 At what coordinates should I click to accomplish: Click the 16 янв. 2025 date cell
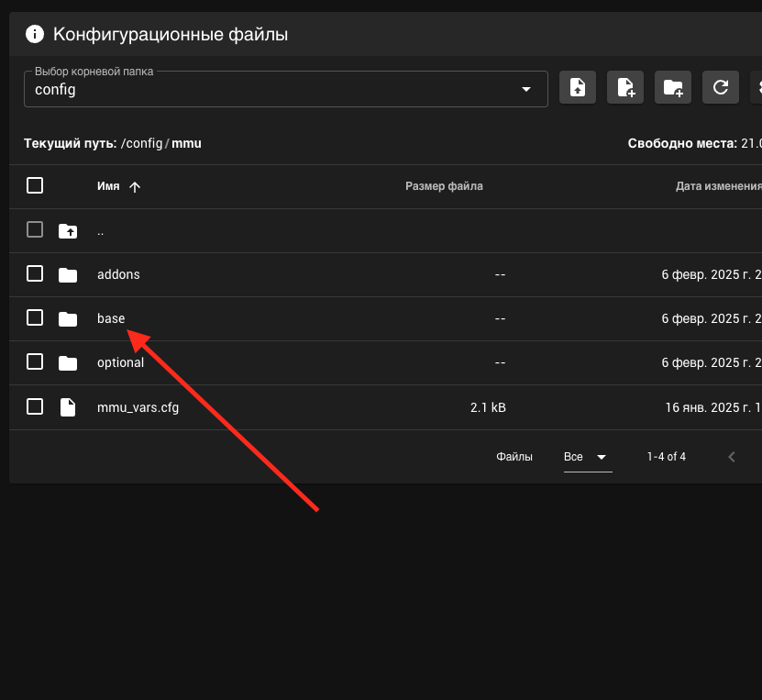click(712, 407)
